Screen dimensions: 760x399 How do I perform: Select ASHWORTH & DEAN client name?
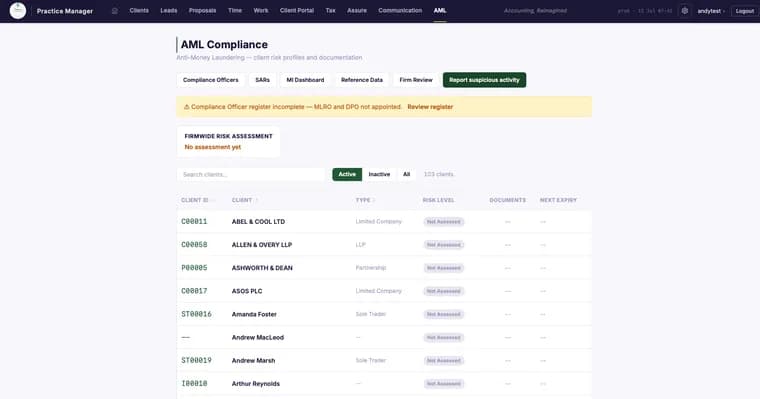coord(262,268)
